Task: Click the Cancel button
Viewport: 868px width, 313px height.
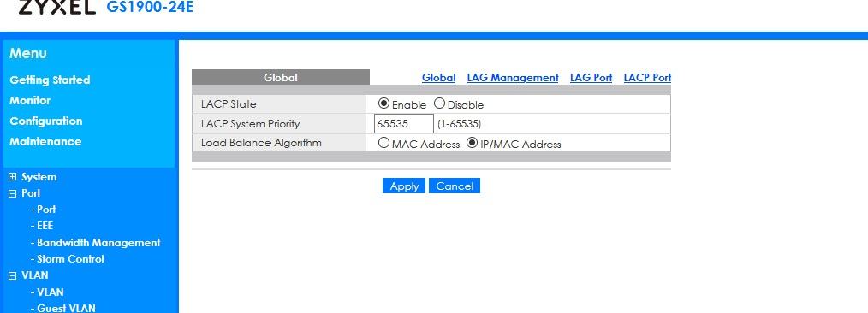Action: click(x=455, y=186)
